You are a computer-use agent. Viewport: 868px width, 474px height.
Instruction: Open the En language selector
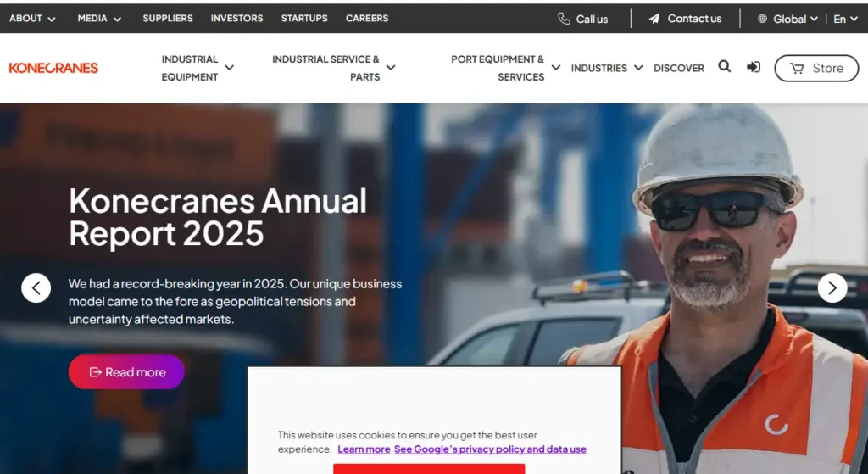(845, 19)
